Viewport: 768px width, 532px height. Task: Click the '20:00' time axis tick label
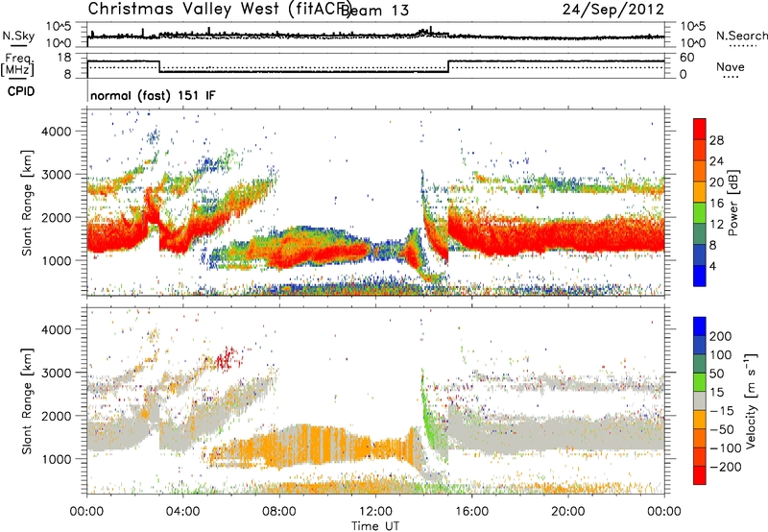coord(567,512)
